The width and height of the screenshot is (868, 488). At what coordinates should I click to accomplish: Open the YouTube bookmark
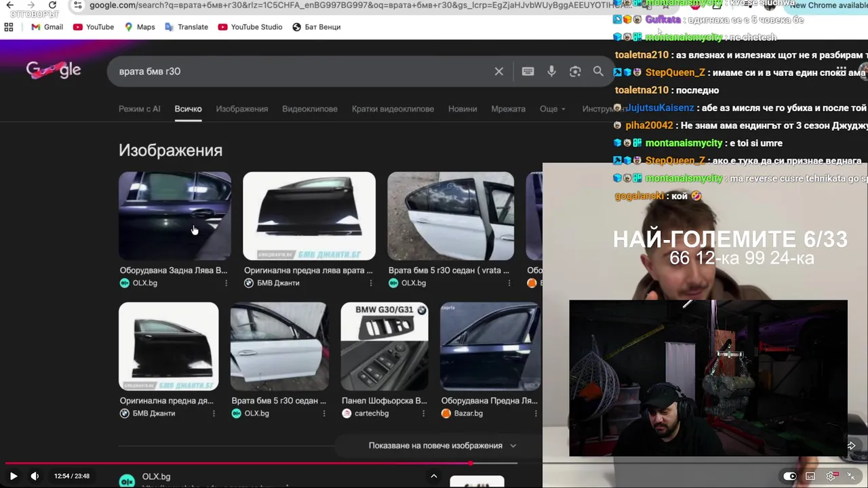tap(93, 27)
